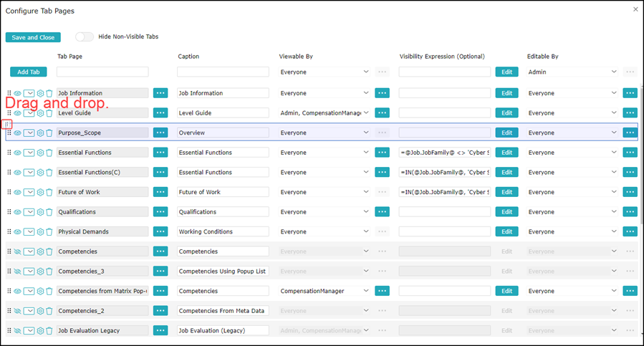This screenshot has height=346, width=644.
Task: Open ellipsis next to Future of Work Viewable By
Action: [382, 192]
